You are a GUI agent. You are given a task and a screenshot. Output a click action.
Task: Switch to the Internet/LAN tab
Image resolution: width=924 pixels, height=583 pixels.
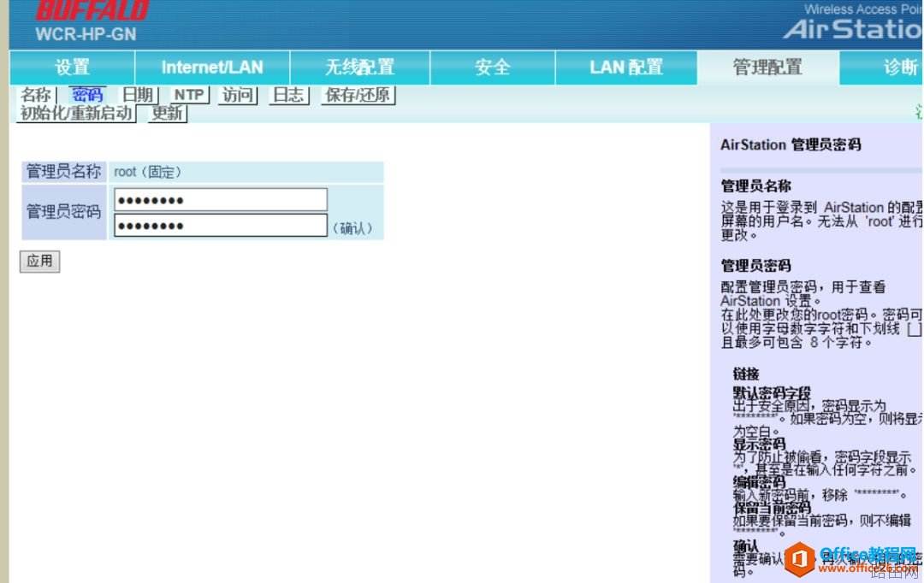212,68
